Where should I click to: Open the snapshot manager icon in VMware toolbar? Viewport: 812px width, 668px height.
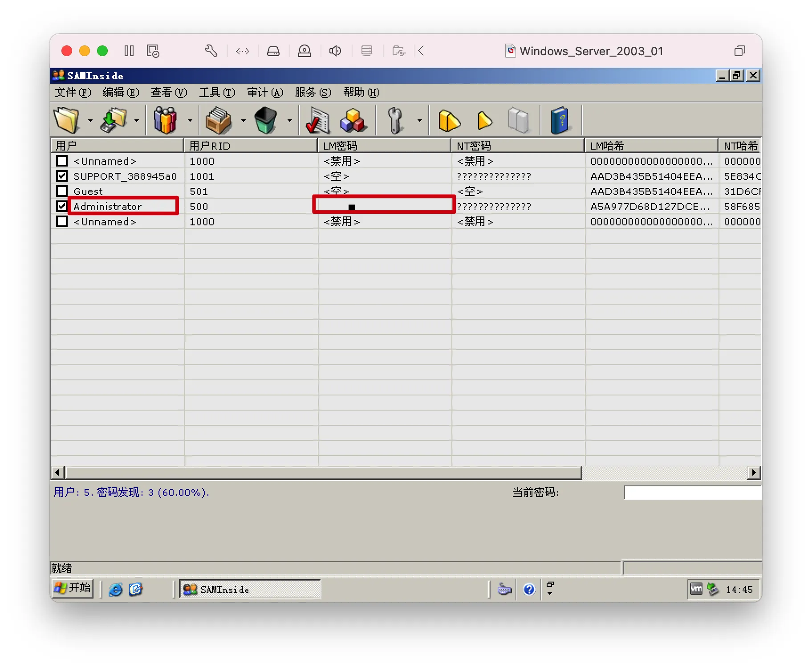point(153,51)
